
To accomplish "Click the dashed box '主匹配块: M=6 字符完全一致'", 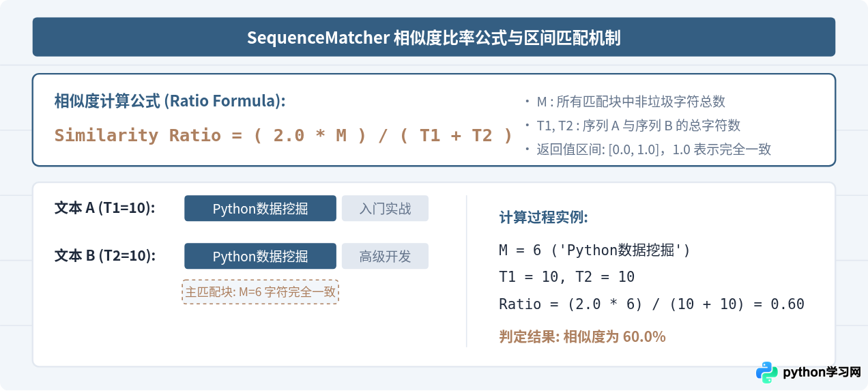I will coord(260,291).
